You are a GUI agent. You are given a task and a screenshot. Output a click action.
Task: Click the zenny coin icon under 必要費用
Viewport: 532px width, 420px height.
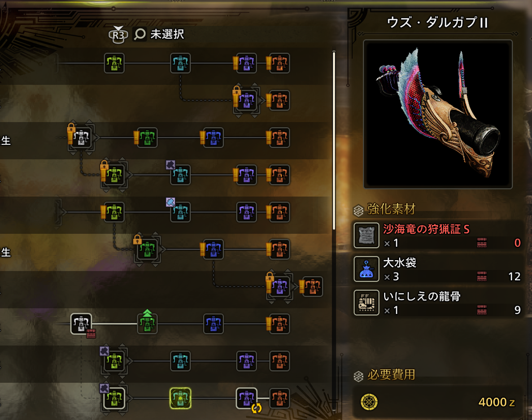click(x=369, y=402)
